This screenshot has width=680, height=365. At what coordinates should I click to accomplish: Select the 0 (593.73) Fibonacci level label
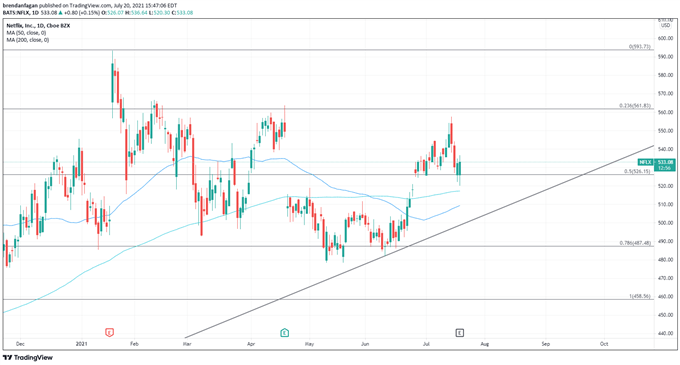coord(640,46)
